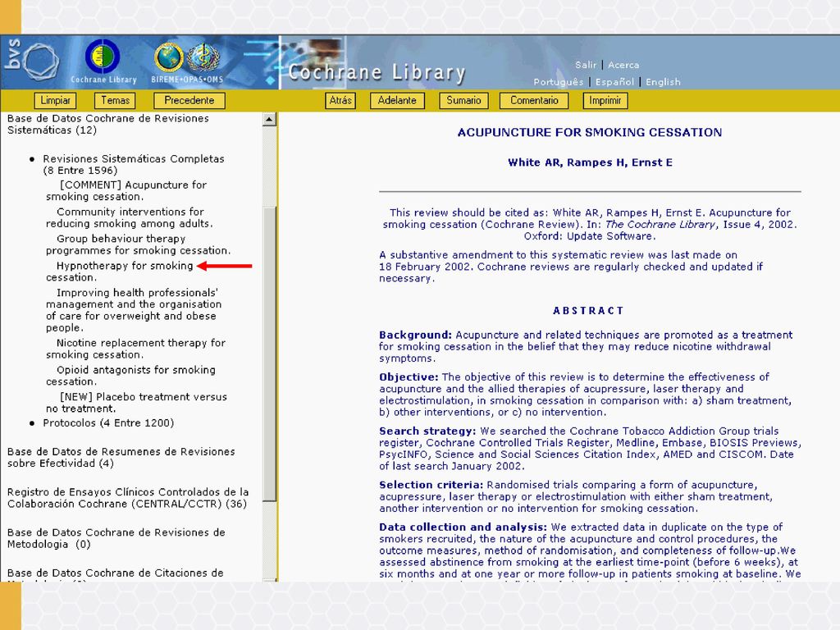
Task: Open Hypnotherapy for smoking cessation review
Action: coord(120,271)
